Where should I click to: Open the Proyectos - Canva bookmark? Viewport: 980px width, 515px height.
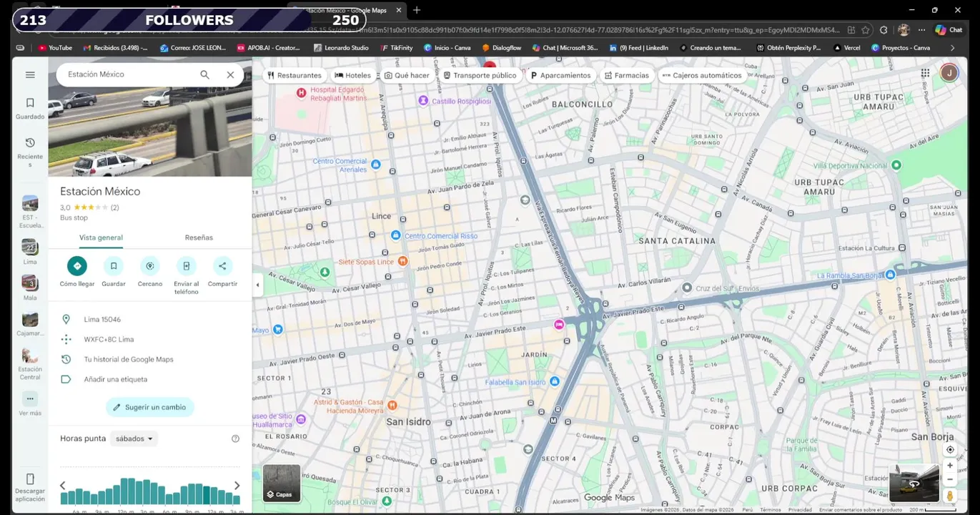tap(901, 48)
